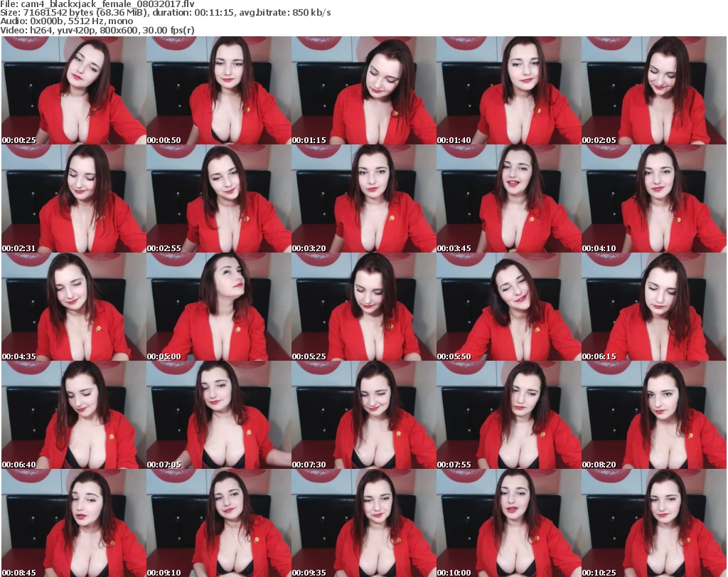Pick the 00:05:00 contact sheet frame
Screen dimensions: 728x577
coord(219,307)
